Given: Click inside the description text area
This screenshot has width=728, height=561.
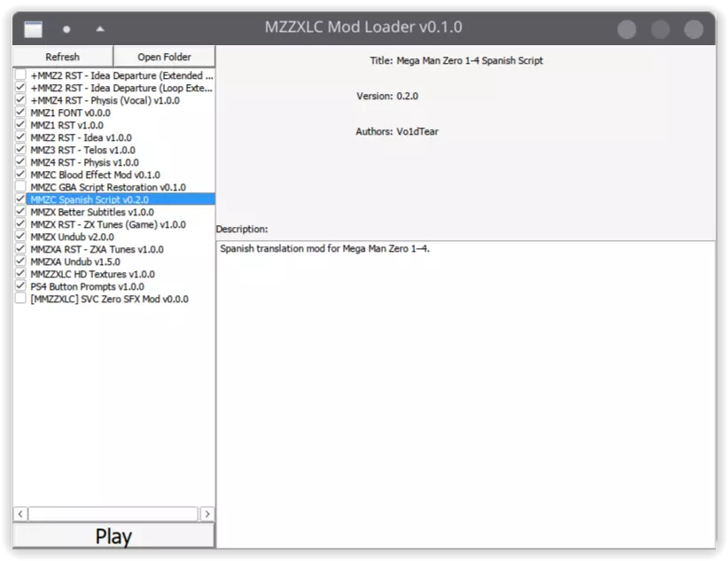Looking at the screenshot, I should point(466,394).
